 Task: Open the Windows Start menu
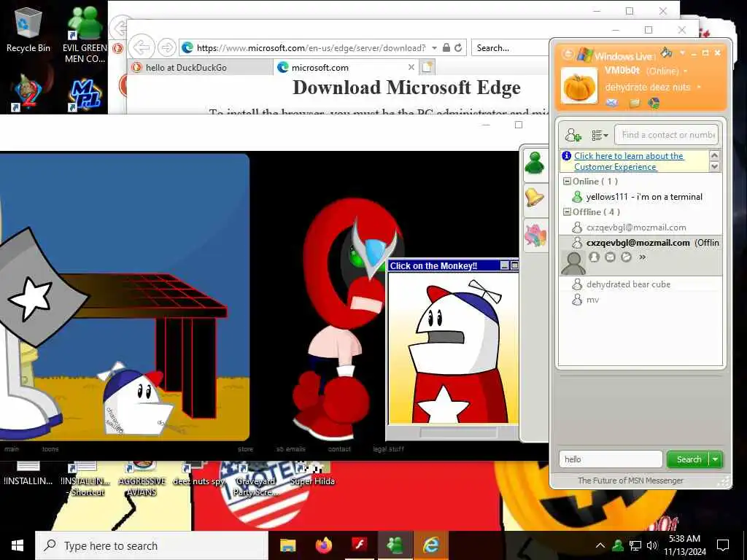click(x=18, y=545)
